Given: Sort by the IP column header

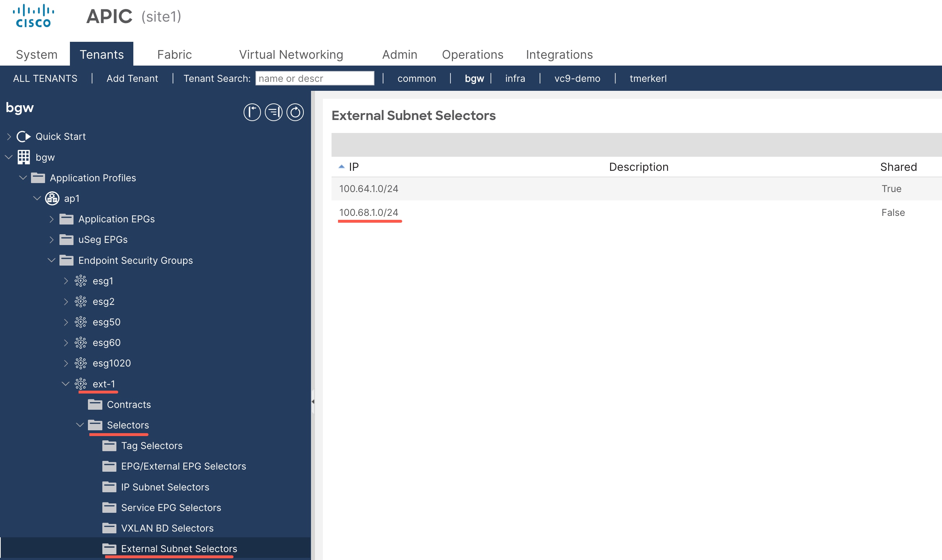Looking at the screenshot, I should pyautogui.click(x=354, y=167).
